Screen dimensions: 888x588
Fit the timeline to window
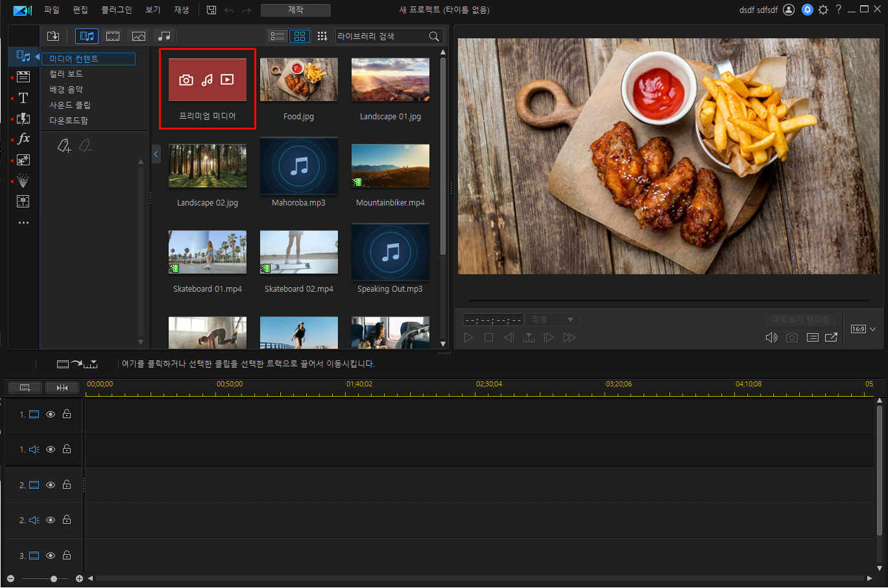pos(62,388)
